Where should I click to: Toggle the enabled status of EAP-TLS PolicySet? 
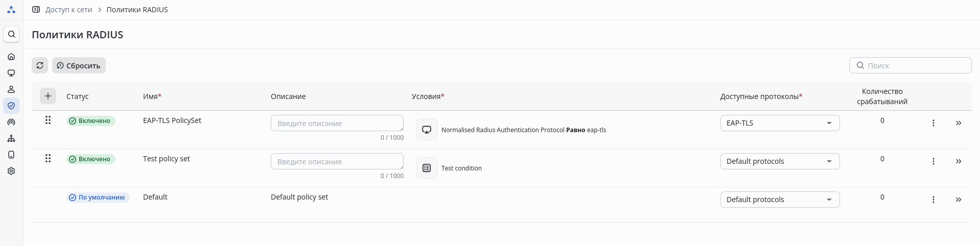tap(91, 121)
